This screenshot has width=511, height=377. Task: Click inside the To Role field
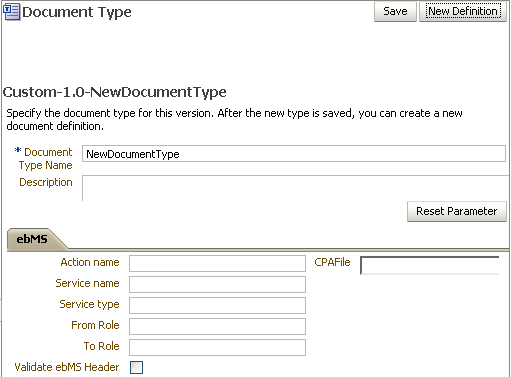click(217, 347)
